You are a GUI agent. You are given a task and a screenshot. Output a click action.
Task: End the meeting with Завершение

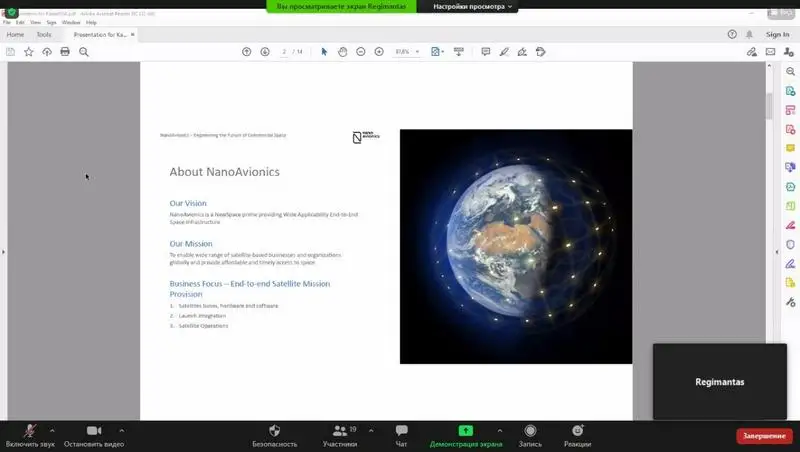[764, 436]
